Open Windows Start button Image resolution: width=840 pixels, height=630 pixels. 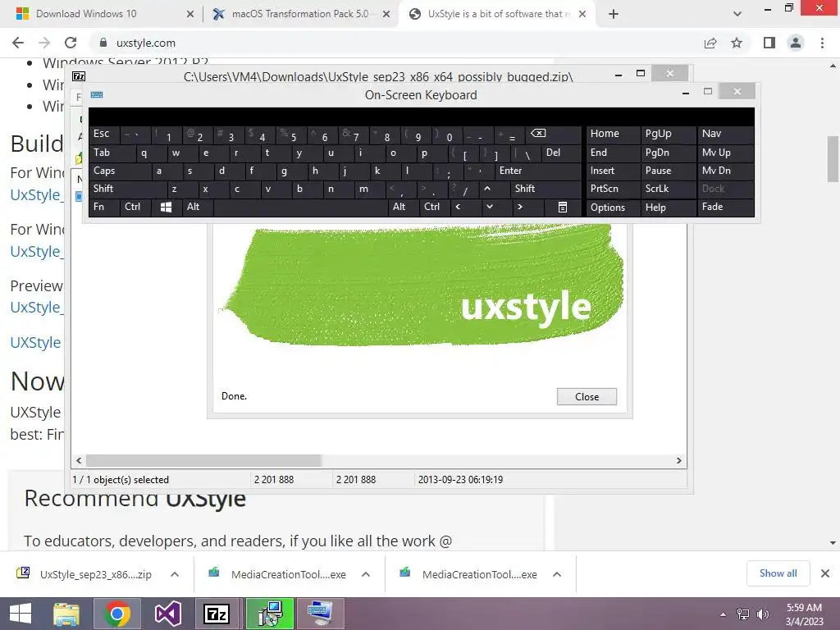coord(21,614)
